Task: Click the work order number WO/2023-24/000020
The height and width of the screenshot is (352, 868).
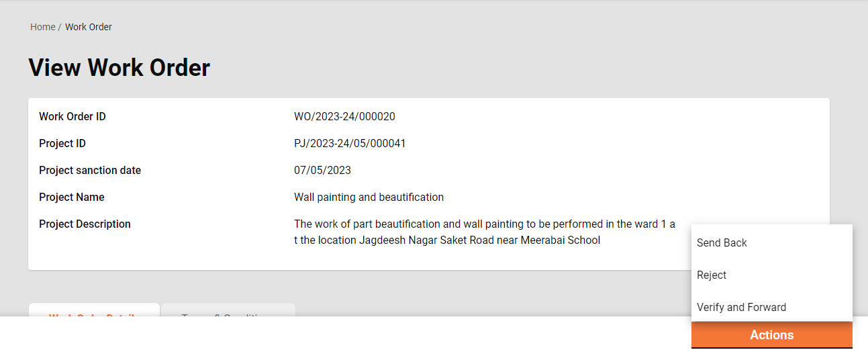Action: click(x=344, y=117)
